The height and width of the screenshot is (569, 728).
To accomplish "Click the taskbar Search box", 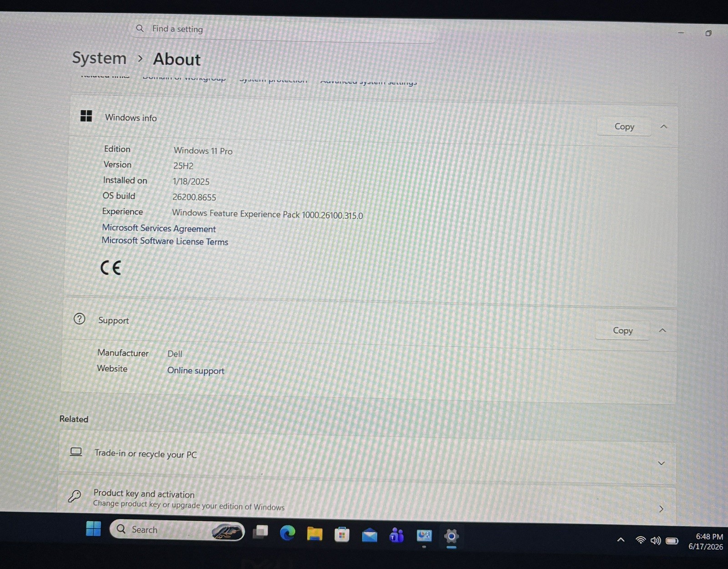I will 177,530.
